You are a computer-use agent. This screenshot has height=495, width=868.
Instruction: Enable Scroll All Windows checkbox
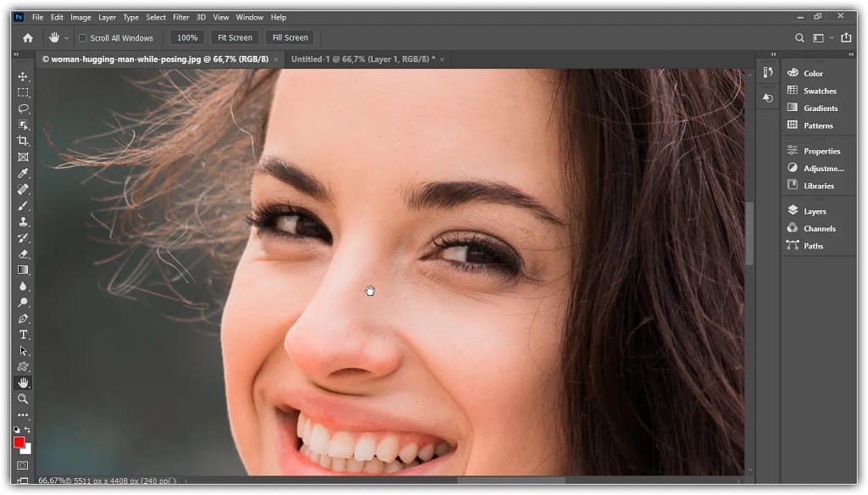[x=83, y=38]
